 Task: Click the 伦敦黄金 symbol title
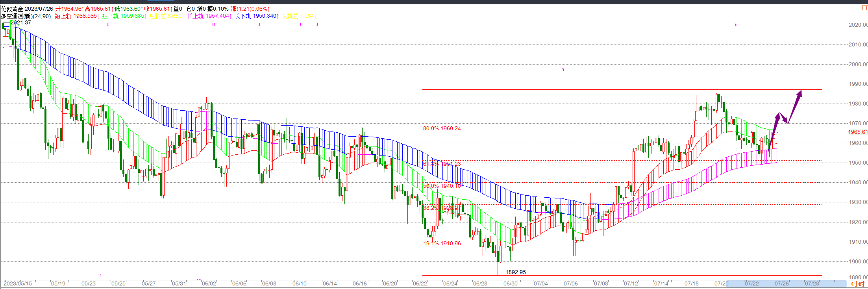pyautogui.click(x=12, y=9)
